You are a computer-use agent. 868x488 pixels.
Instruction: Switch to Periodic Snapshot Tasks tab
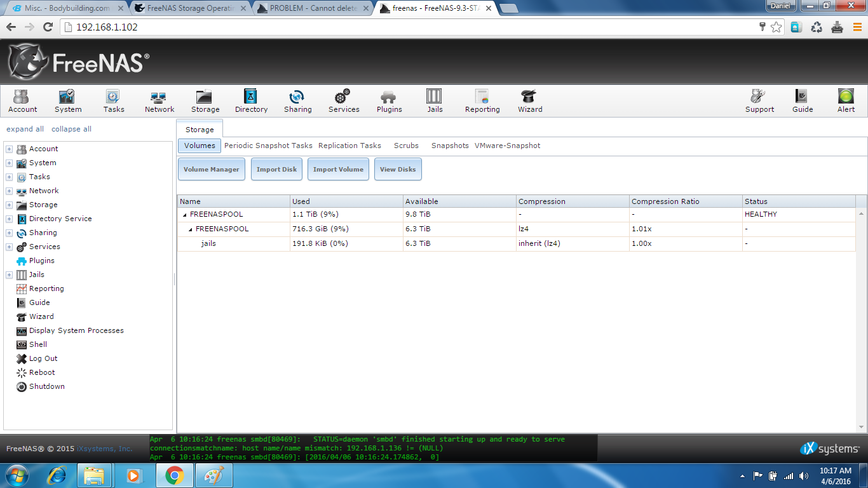[x=268, y=146]
